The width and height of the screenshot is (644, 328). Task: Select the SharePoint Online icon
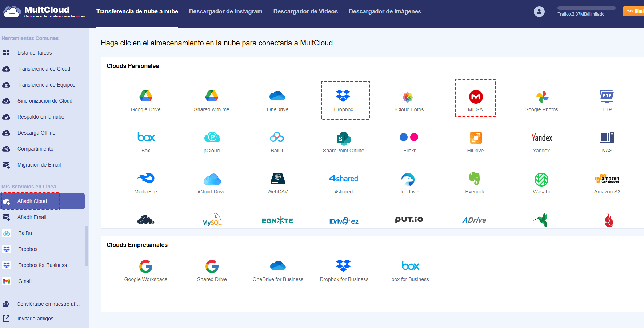pyautogui.click(x=343, y=138)
